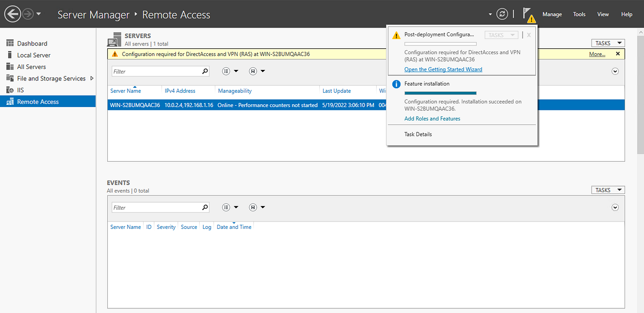This screenshot has width=644, height=313.
Task: Collapse the Servers tile with its chevron
Action: 615,71
